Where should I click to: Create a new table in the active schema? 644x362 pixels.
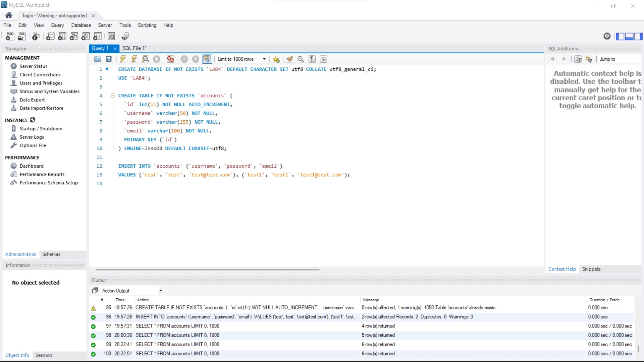click(62, 36)
